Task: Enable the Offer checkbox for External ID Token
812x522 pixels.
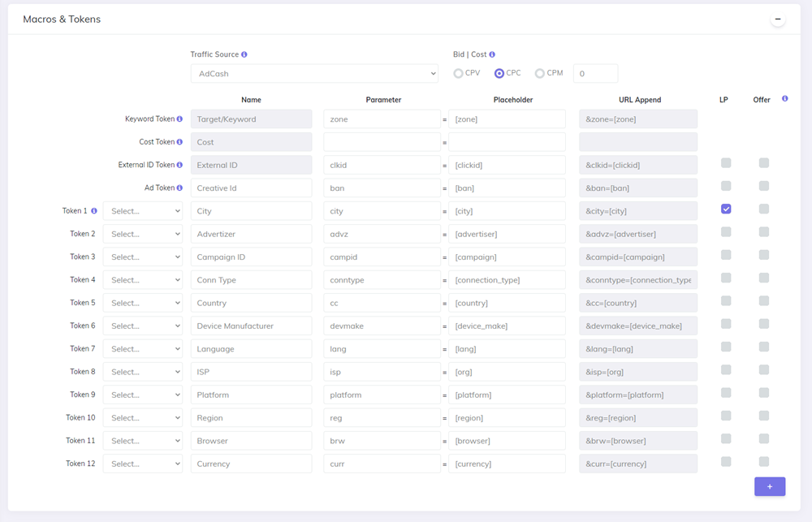Action: pos(763,162)
